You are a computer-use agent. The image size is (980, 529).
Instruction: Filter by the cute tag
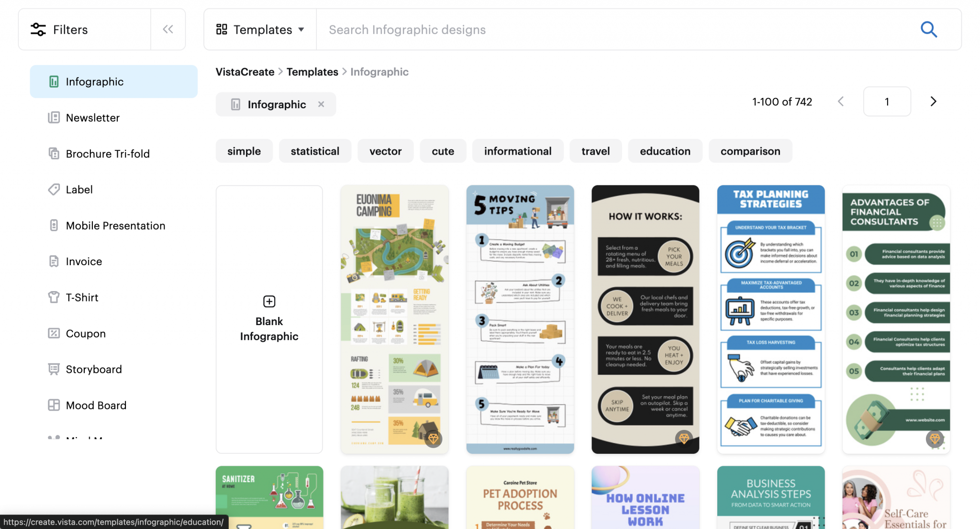443,151
